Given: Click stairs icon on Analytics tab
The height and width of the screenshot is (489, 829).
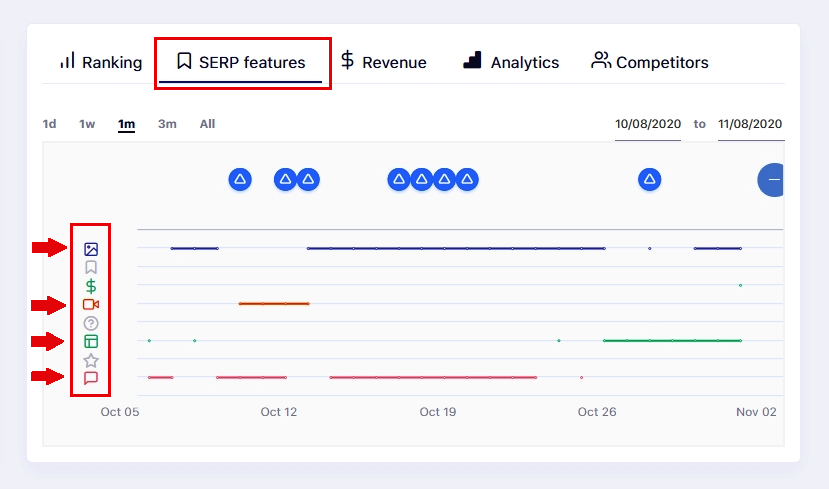Looking at the screenshot, I should click(472, 60).
